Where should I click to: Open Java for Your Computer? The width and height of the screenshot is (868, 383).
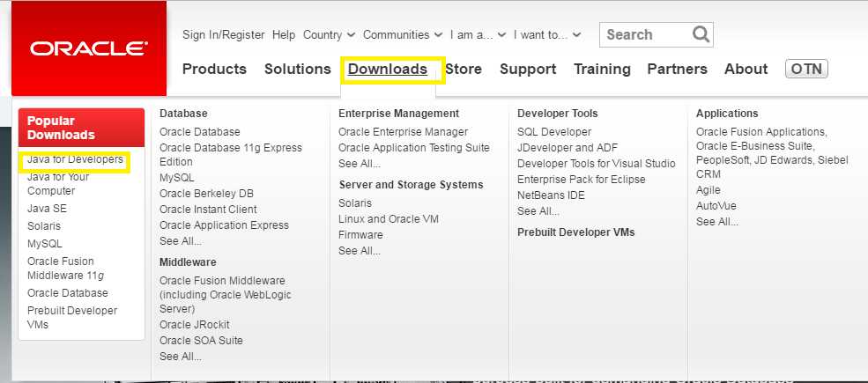point(58,184)
